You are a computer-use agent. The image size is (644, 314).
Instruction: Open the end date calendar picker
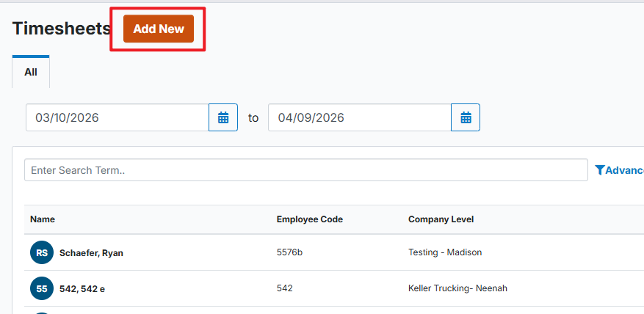[465, 117]
